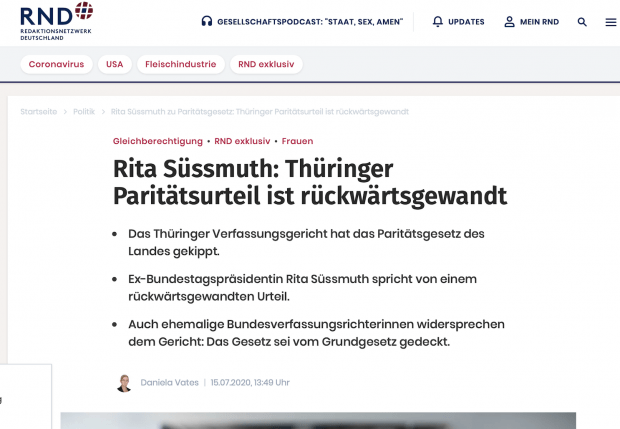Select the USA topic pill
620x429 pixels.
(115, 64)
